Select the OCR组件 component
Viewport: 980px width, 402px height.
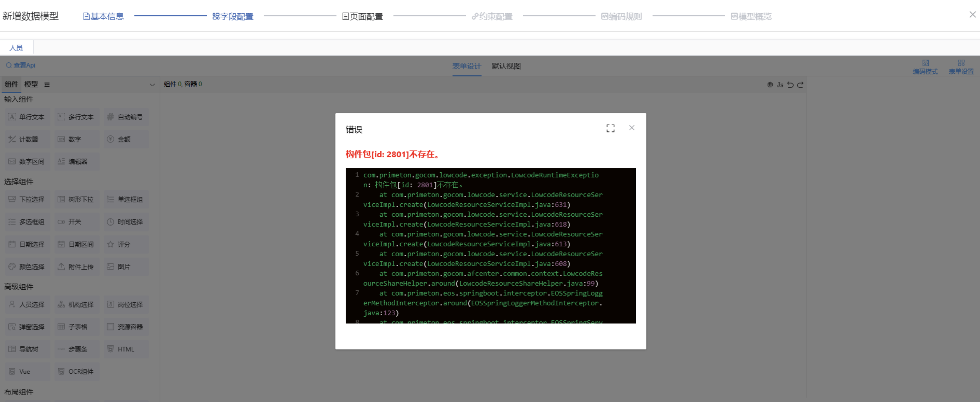click(x=76, y=371)
